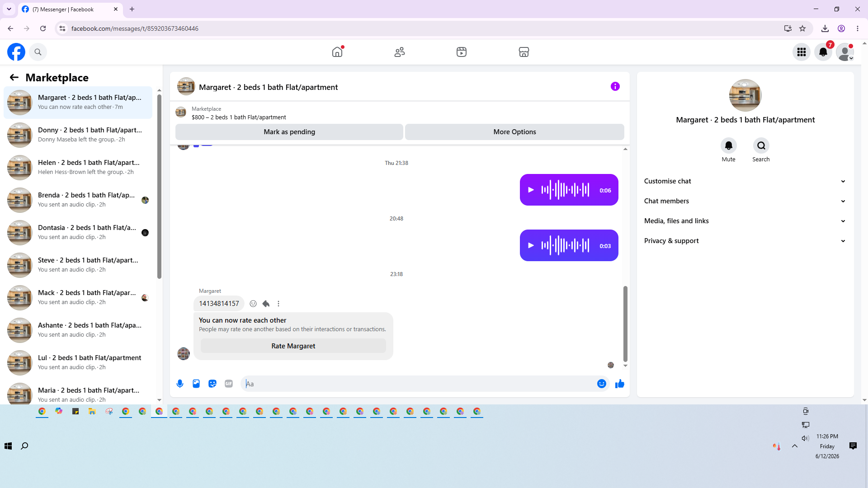The width and height of the screenshot is (868, 488).
Task: Click in the message text field
Action: tap(420, 384)
